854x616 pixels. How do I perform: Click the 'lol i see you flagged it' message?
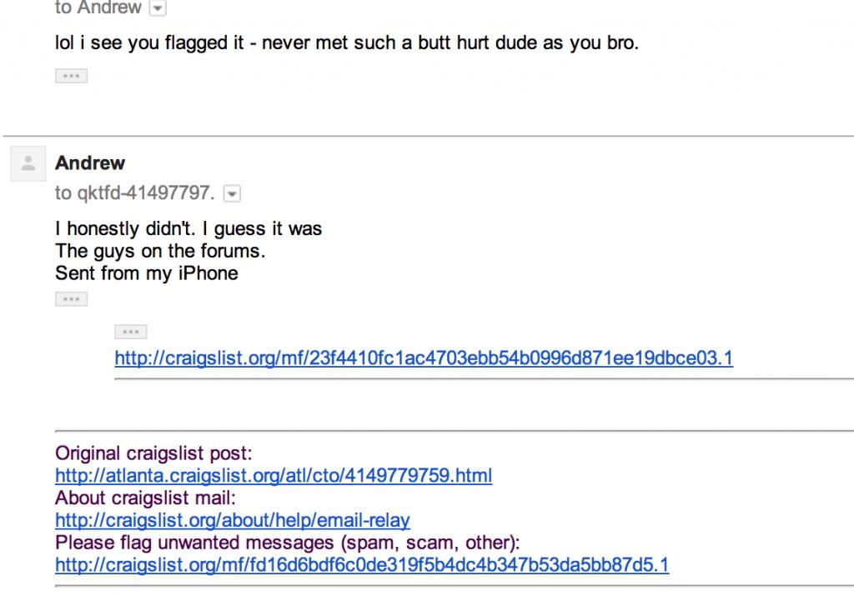click(346, 43)
